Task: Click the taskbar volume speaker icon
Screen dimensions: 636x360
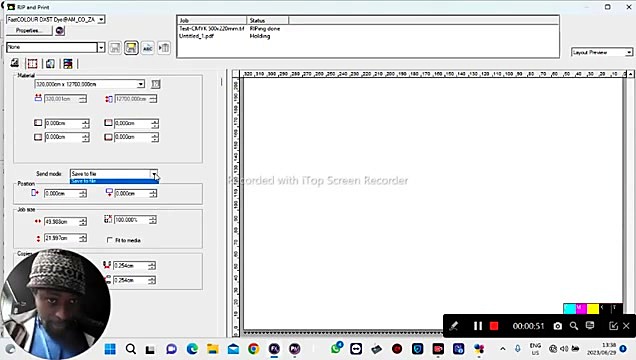Action: coord(564,349)
